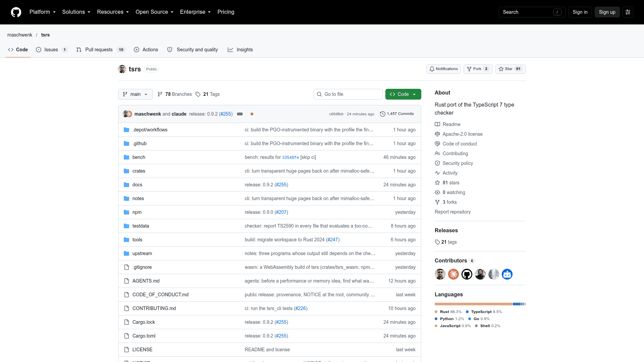Click the GitHub logo icon
644x362 pixels.
click(16, 12)
